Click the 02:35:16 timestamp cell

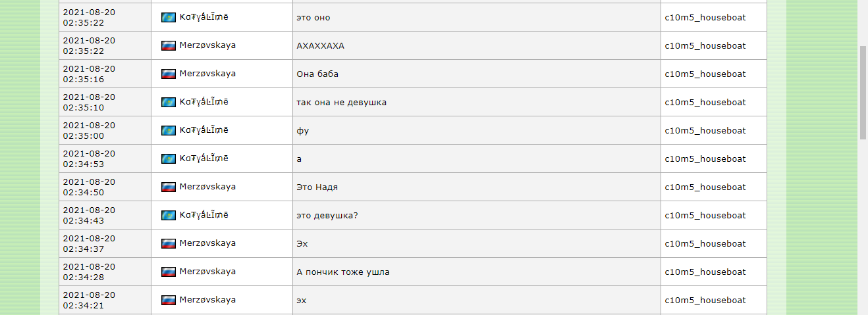89,74
